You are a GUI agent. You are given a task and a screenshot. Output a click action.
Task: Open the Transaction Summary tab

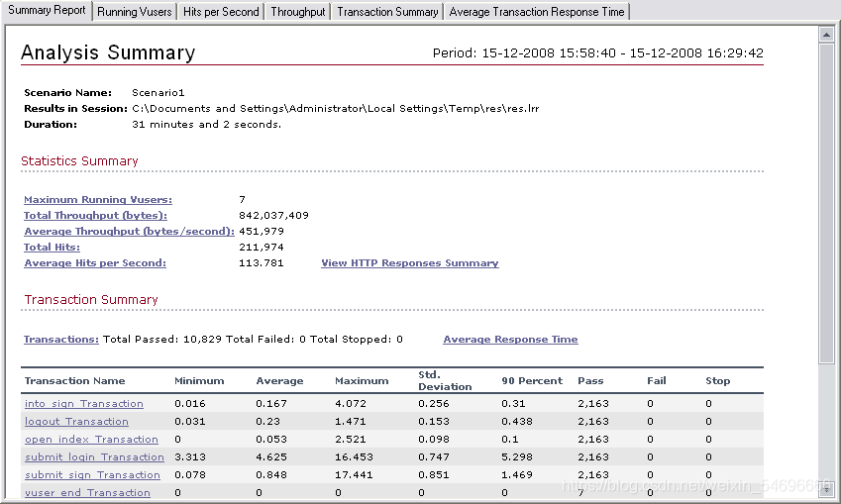click(x=387, y=12)
